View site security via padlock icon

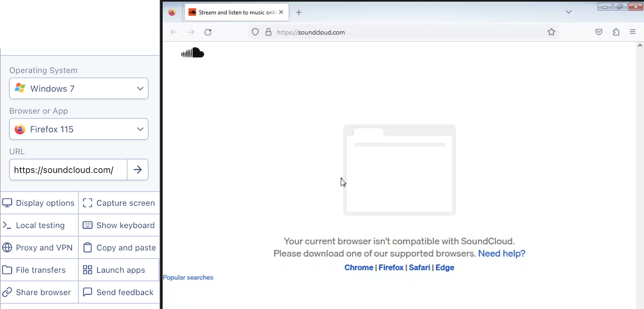pos(268,32)
